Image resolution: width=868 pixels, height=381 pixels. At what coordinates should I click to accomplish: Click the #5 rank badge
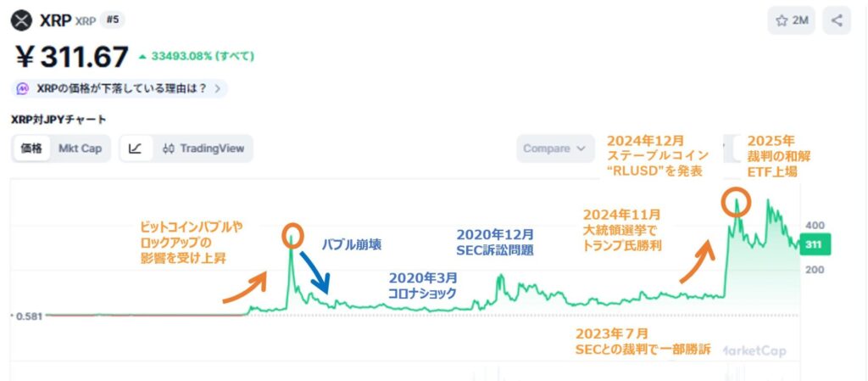pos(112,20)
